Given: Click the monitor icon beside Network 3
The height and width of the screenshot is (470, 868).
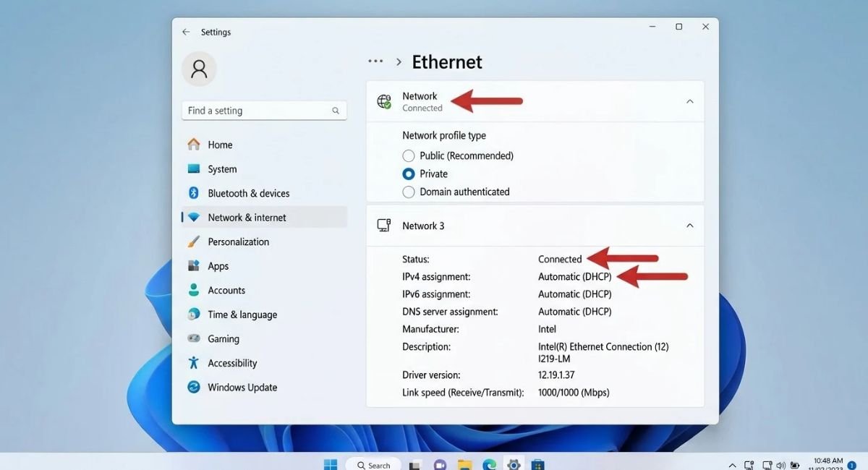Looking at the screenshot, I should point(384,226).
